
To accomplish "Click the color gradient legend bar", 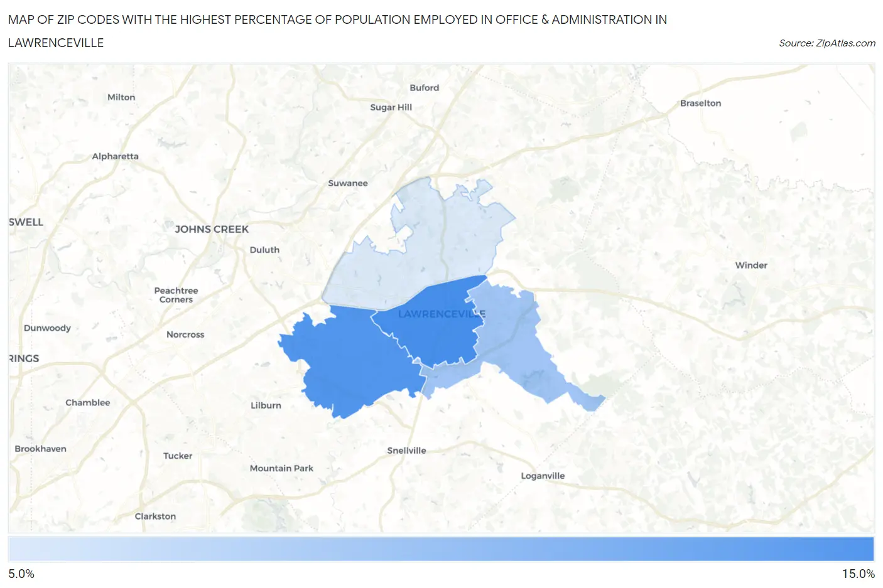I will pos(441,549).
